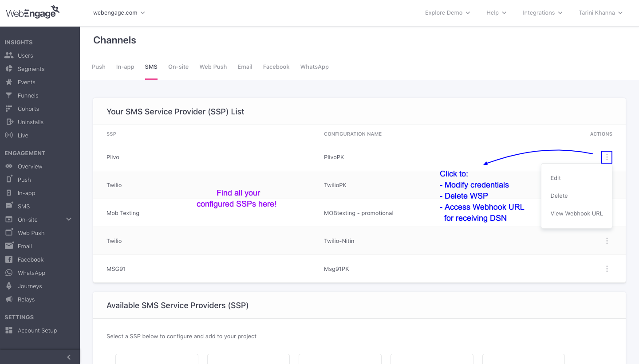Open the Relays sidebar link
639x364 pixels.
tap(26, 299)
